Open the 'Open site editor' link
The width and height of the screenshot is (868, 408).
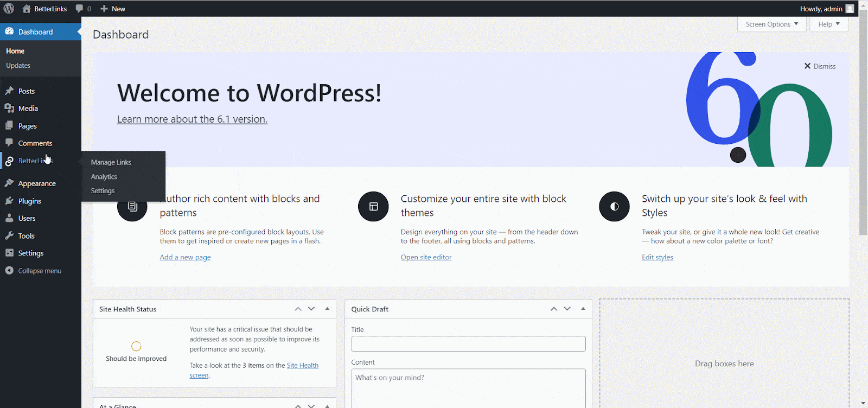pos(426,257)
